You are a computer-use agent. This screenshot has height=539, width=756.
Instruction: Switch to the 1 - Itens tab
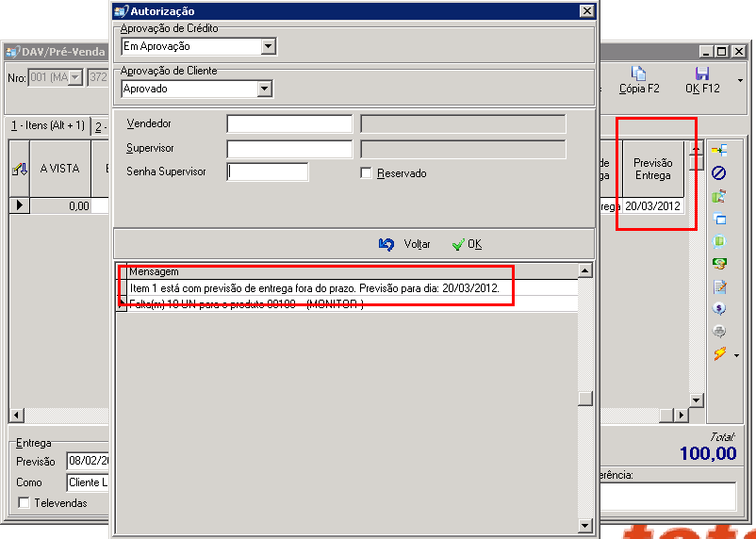(48, 126)
